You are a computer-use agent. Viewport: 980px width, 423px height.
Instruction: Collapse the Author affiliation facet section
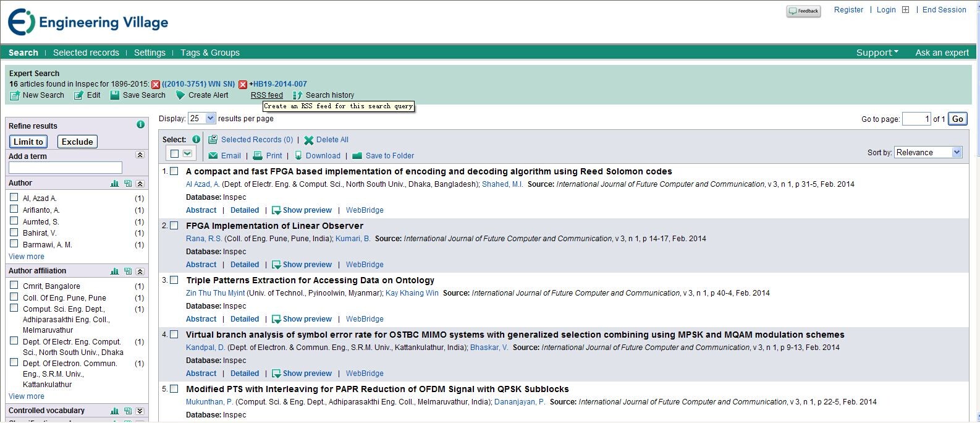pyautogui.click(x=140, y=271)
